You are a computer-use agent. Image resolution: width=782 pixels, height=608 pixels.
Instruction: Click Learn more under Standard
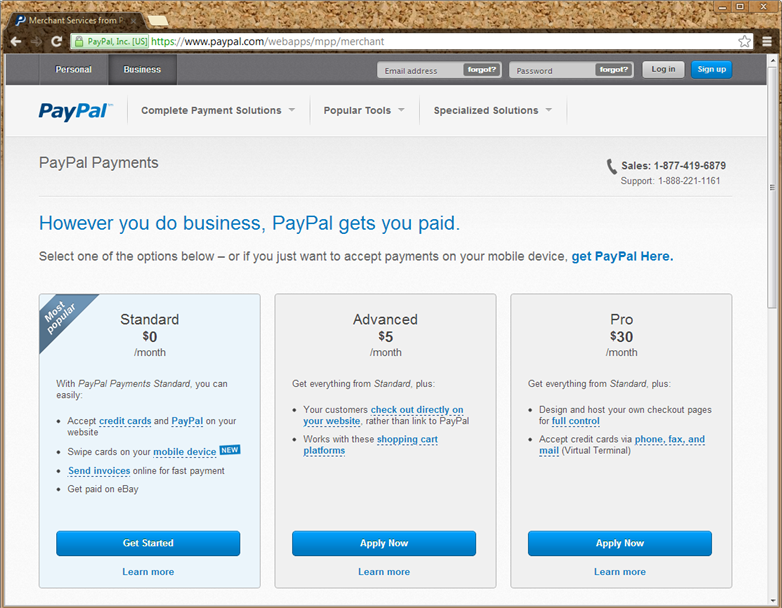148,572
